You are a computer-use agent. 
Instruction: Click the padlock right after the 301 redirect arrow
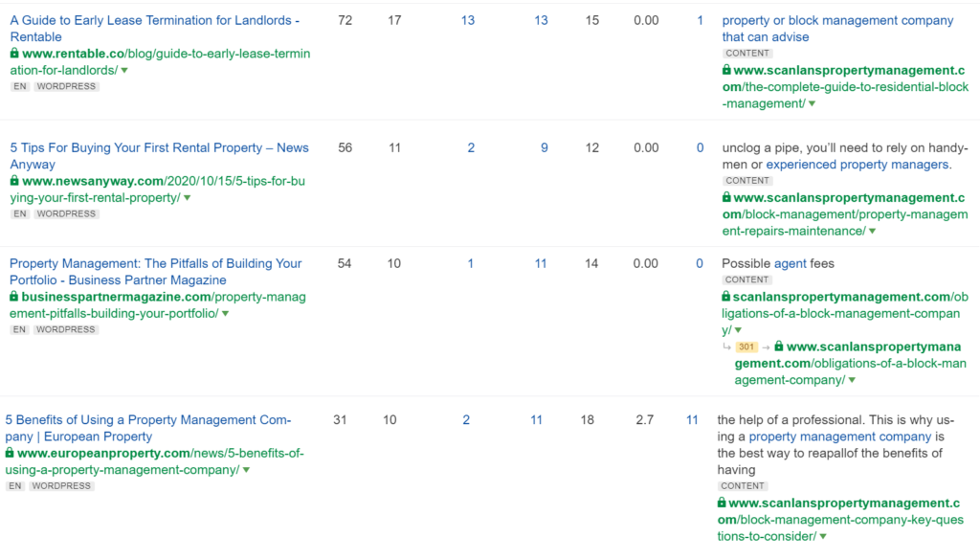(x=778, y=347)
